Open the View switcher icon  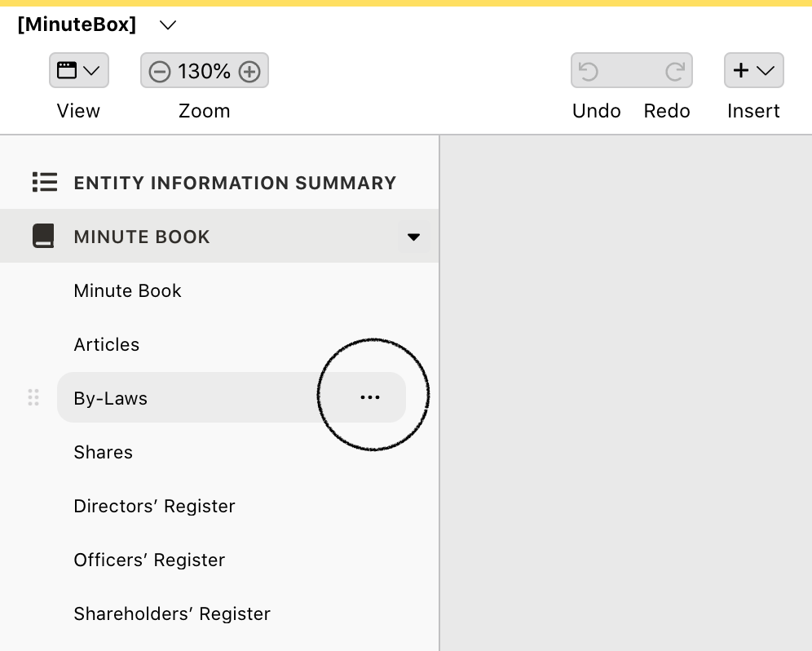pos(67,70)
